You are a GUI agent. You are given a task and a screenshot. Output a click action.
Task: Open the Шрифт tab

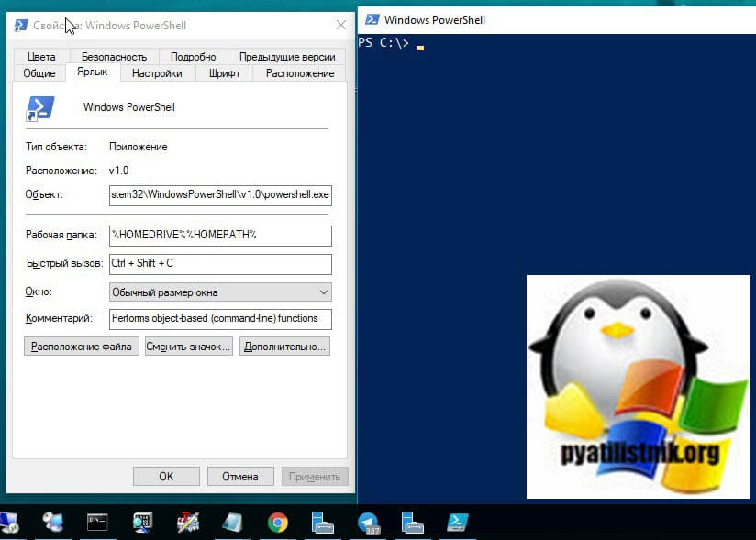224,73
